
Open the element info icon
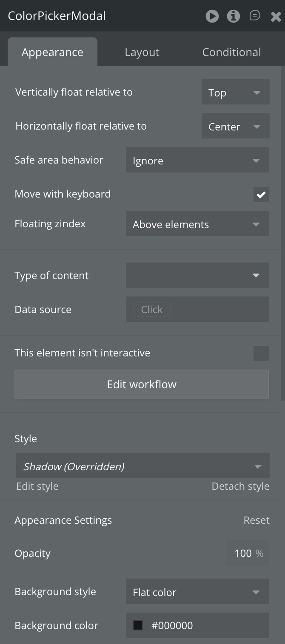pos(233,16)
